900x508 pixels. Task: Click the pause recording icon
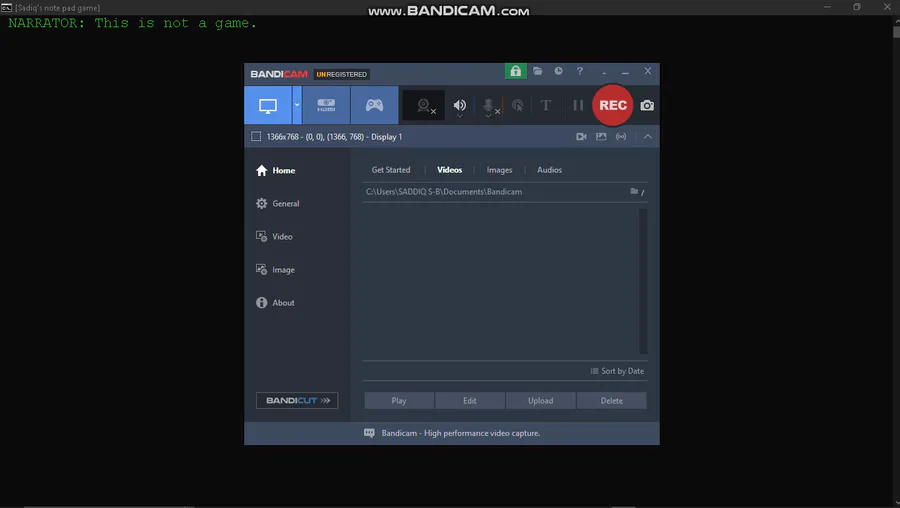pyautogui.click(x=578, y=105)
